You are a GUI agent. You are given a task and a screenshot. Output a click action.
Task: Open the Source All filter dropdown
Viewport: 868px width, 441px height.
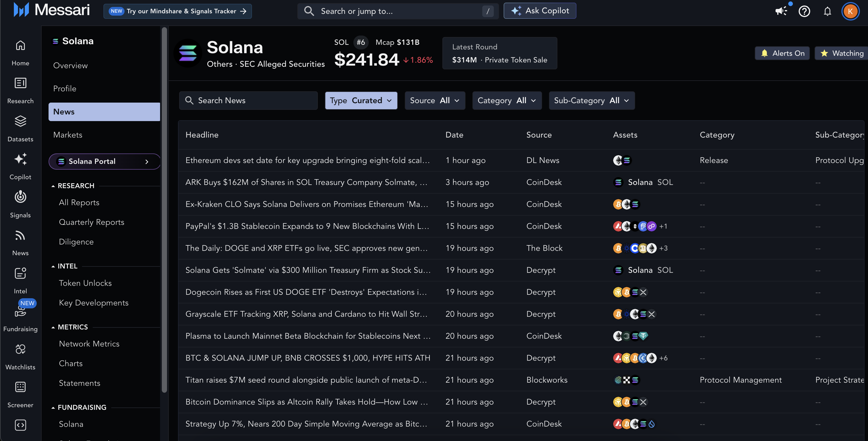435,100
